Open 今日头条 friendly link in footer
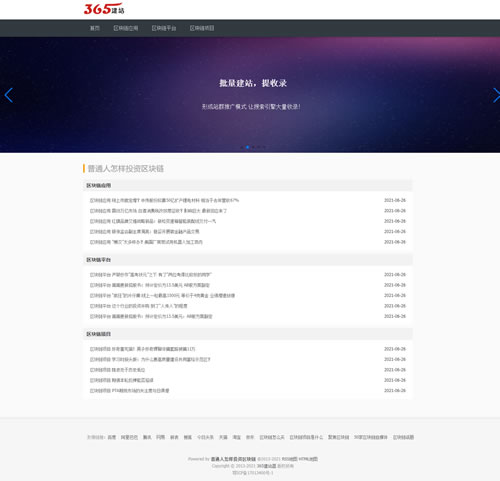Image resolution: width=500 pixels, height=481 pixels. tap(205, 437)
